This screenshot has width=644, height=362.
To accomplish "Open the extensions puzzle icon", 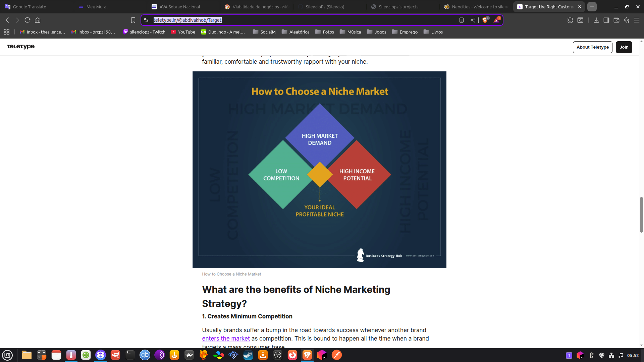I will (x=570, y=20).
